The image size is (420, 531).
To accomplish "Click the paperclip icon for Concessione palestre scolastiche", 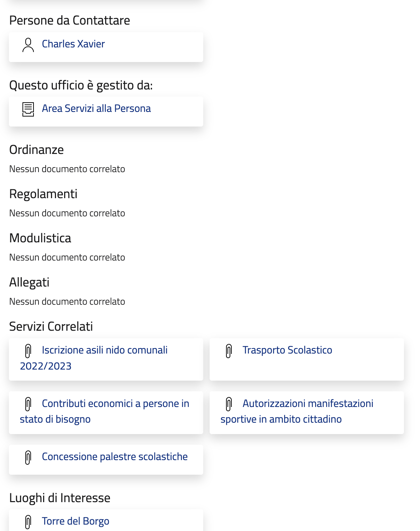I will [28, 458].
